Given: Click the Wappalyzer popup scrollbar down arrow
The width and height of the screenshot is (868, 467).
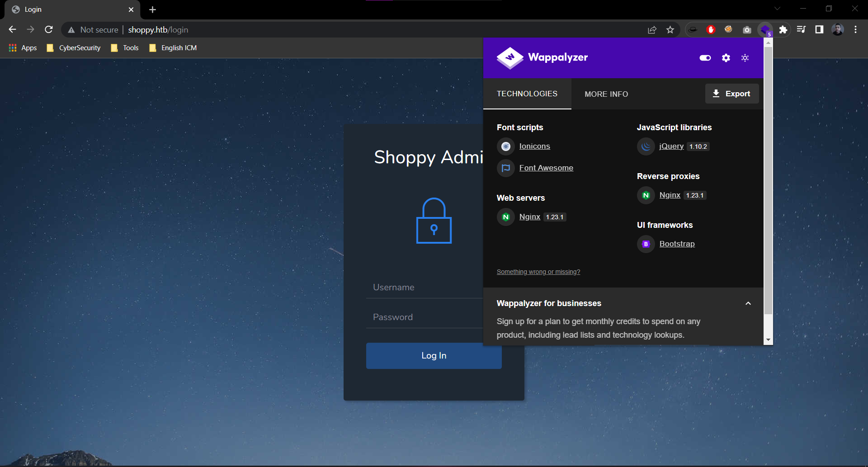Looking at the screenshot, I should 768,340.
